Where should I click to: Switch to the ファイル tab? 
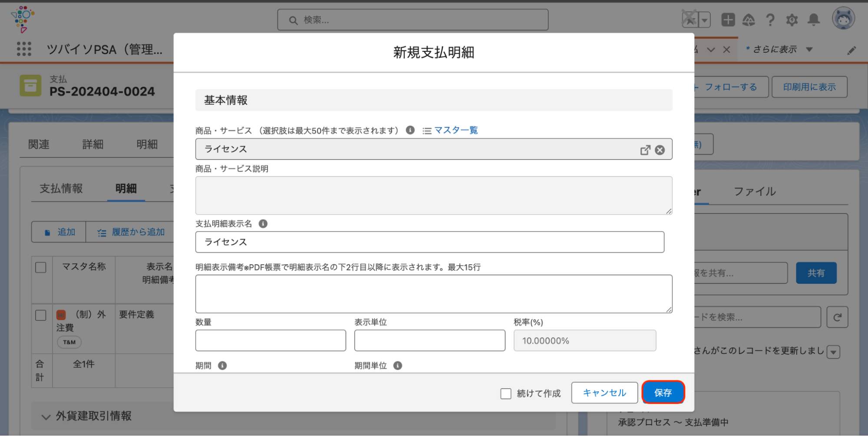point(755,191)
